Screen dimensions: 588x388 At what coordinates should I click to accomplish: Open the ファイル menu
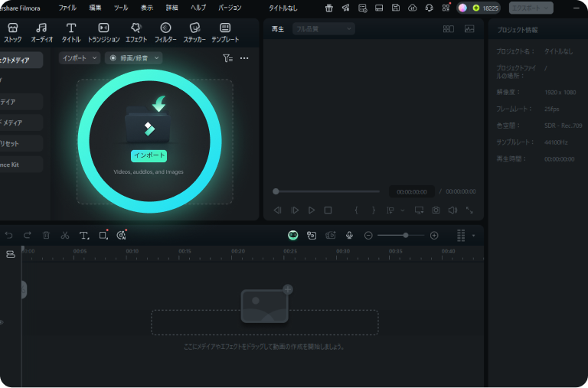coord(67,8)
